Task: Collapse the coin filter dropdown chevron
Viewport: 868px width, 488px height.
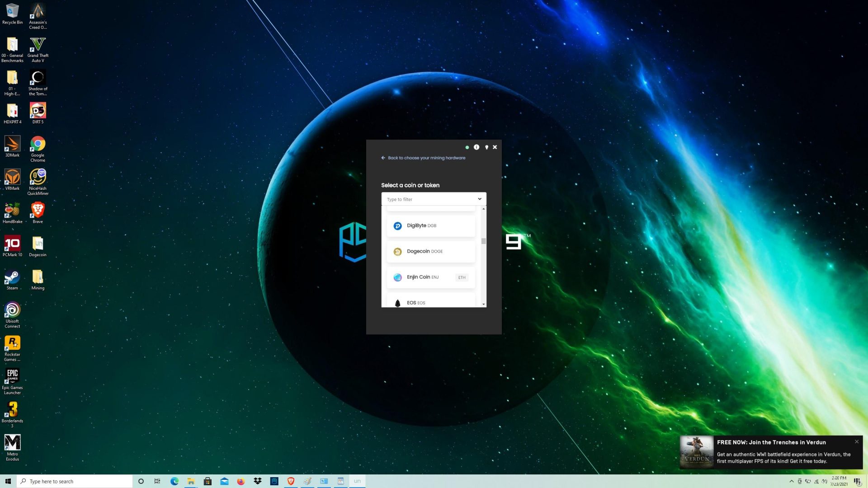Action: (480, 199)
